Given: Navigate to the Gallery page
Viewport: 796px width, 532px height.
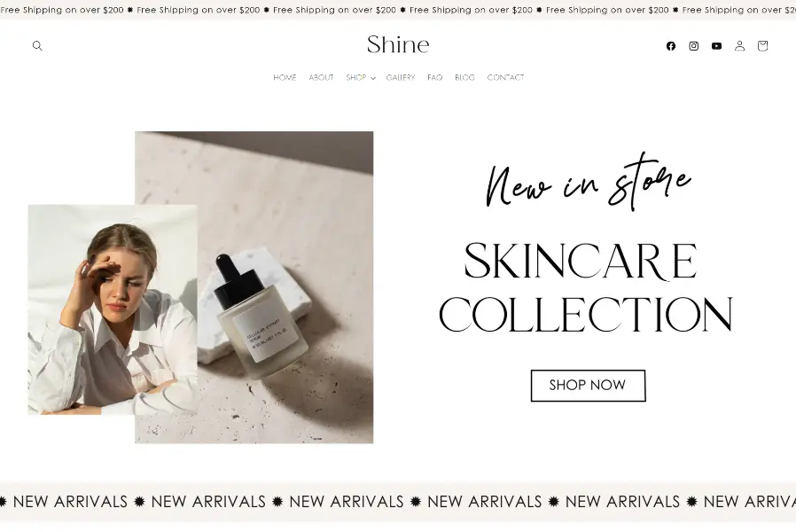Looking at the screenshot, I should (x=401, y=78).
